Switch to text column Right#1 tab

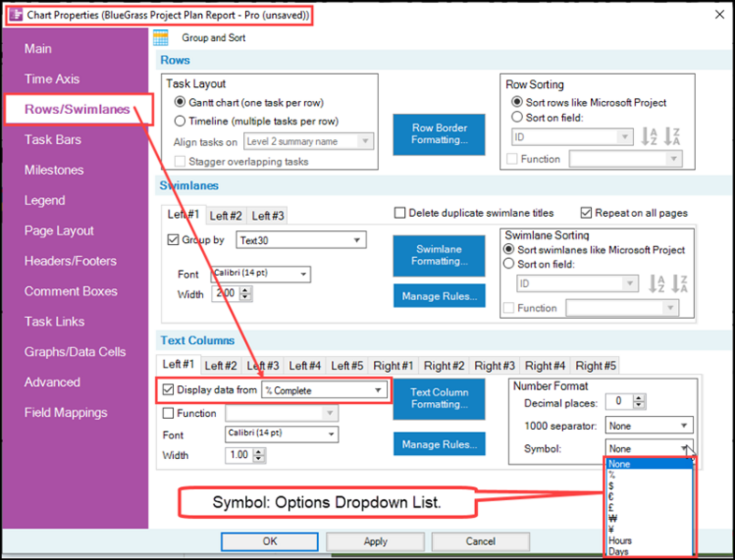pos(394,366)
